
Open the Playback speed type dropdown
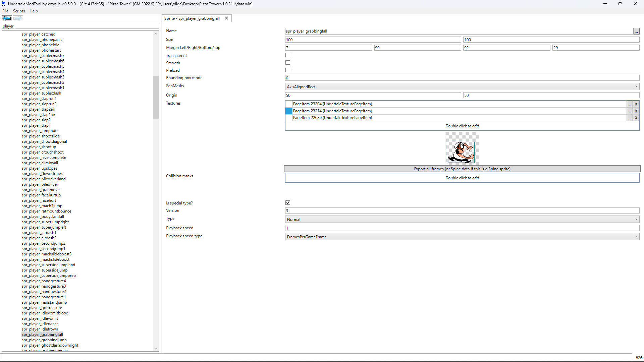pos(462,237)
